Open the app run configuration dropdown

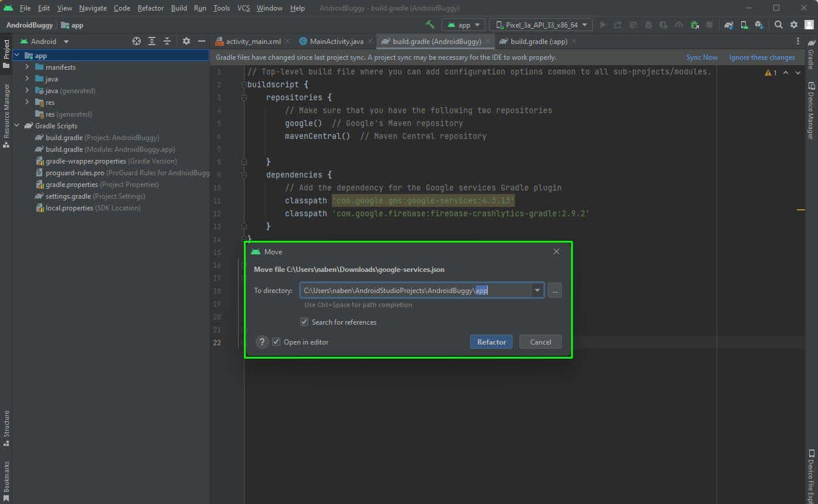pyautogui.click(x=464, y=25)
